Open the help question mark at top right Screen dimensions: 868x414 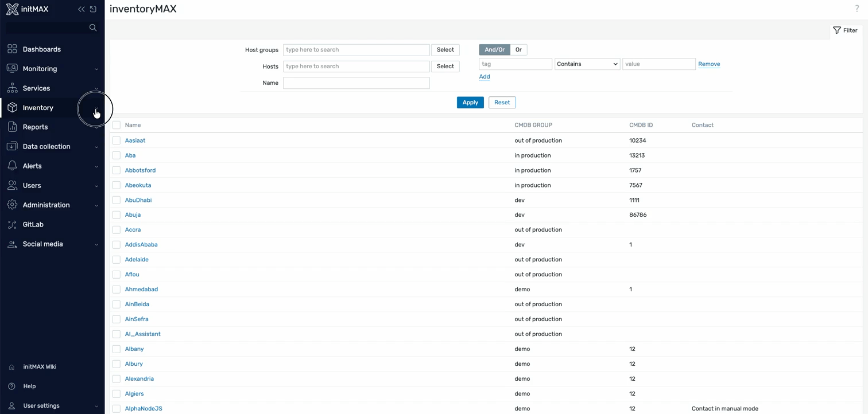point(857,9)
